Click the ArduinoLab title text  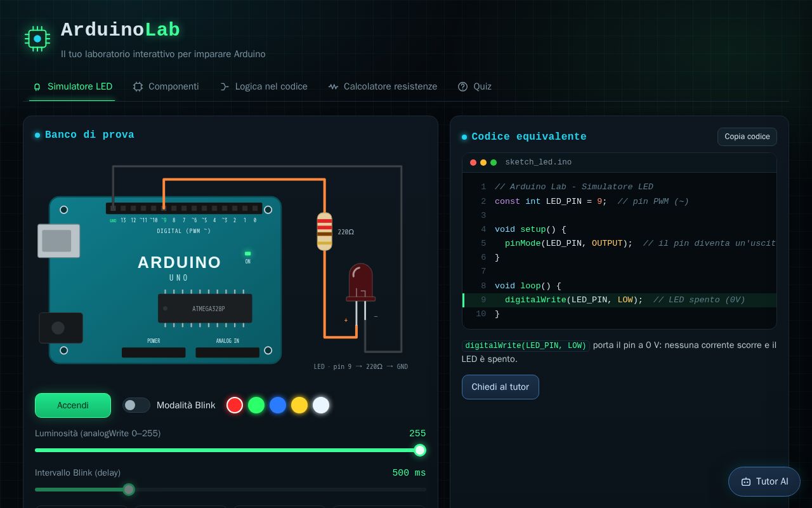[x=121, y=30]
